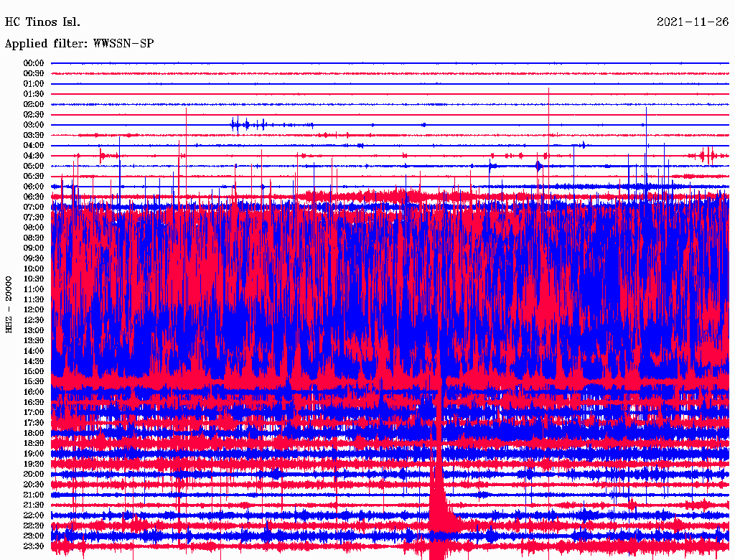Select the Applied filter WWSSN-SP text
This screenshot has height=560, width=735.
[79, 44]
